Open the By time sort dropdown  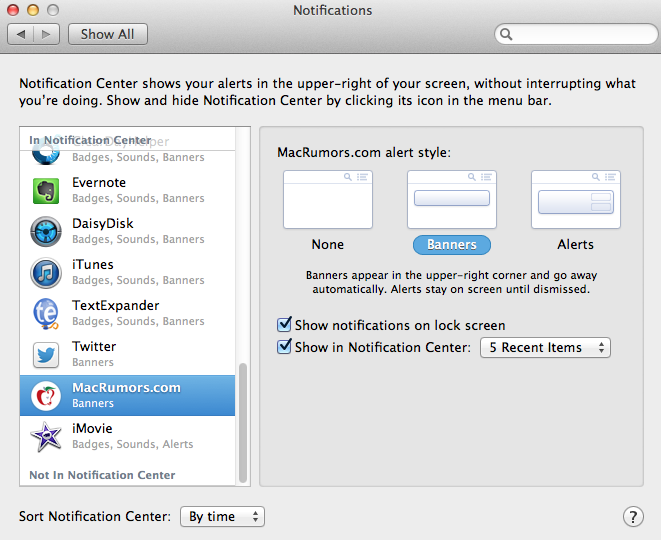[222, 516]
